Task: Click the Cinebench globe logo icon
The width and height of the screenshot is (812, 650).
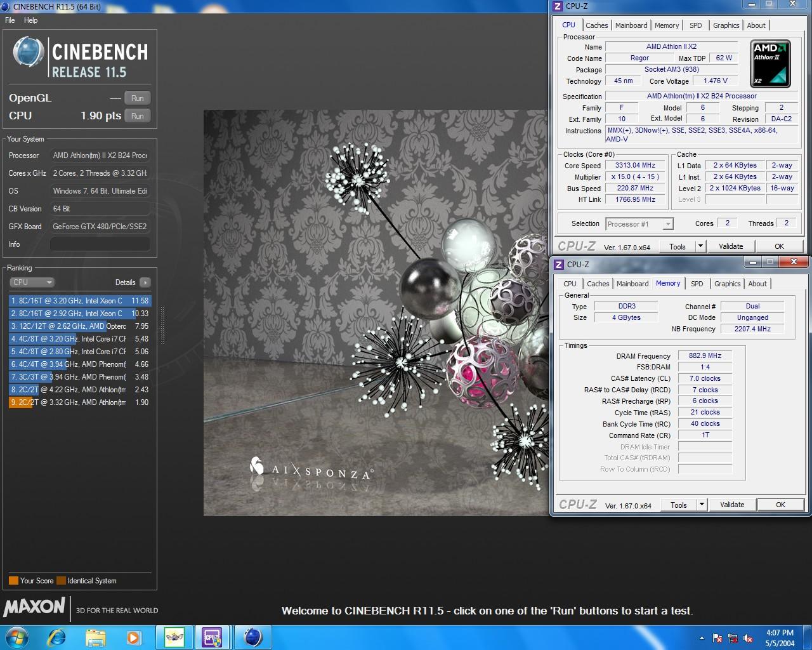Action: [x=29, y=52]
